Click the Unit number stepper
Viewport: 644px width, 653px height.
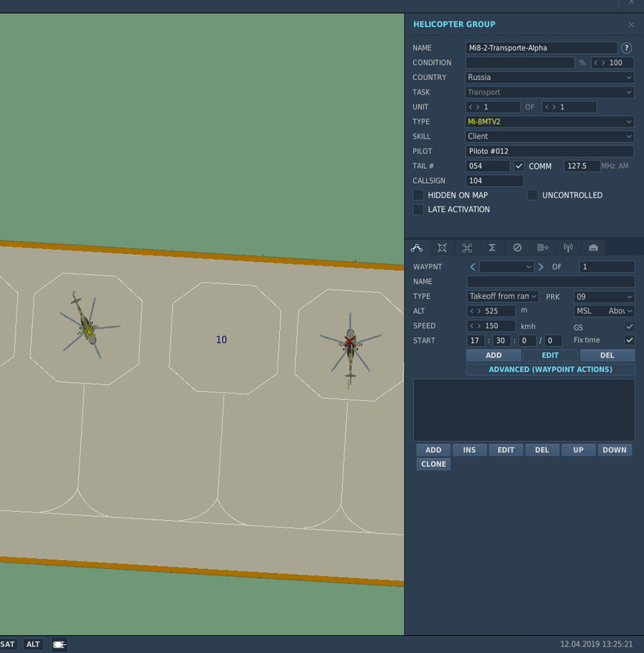(493, 107)
